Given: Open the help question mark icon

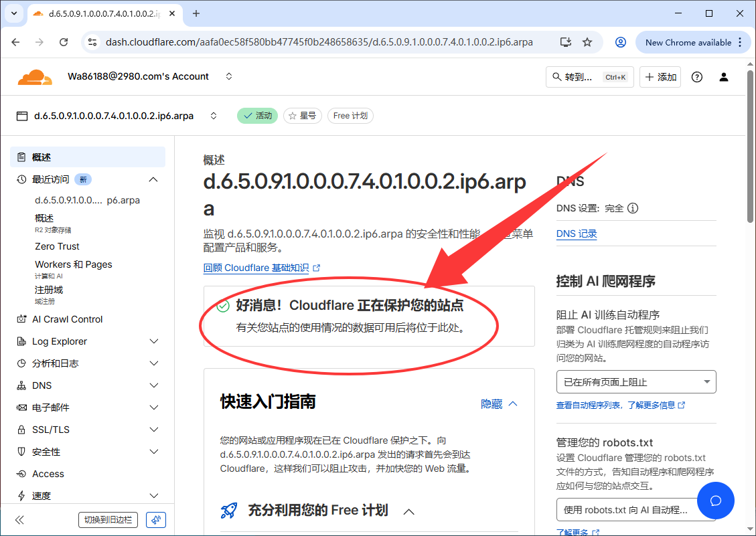Looking at the screenshot, I should coord(697,77).
